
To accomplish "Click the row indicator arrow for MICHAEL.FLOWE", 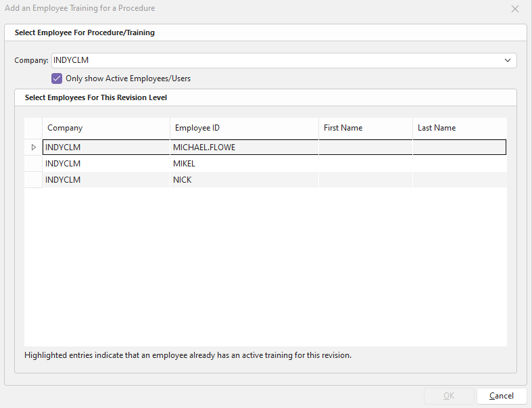I will click(33, 148).
